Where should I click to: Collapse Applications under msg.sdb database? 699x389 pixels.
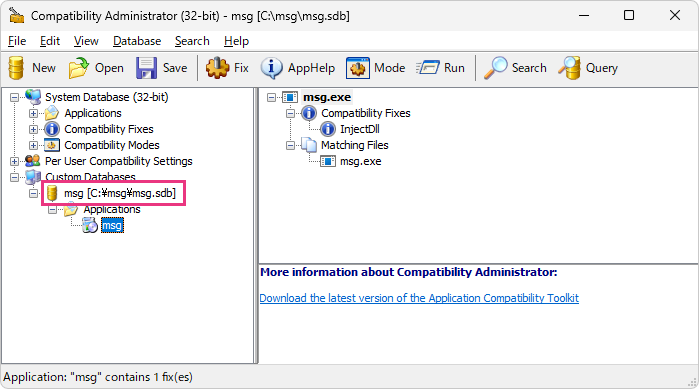(53, 209)
